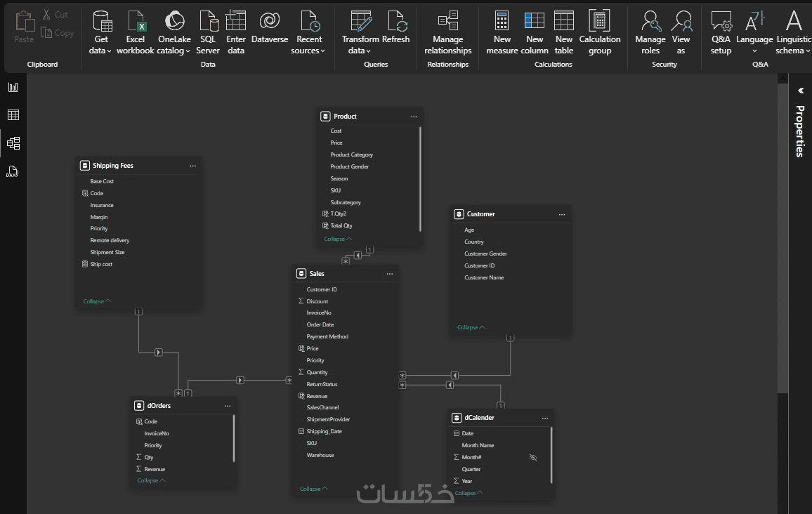Select Total Qty measure in Product
The image size is (812, 514).
point(341,225)
